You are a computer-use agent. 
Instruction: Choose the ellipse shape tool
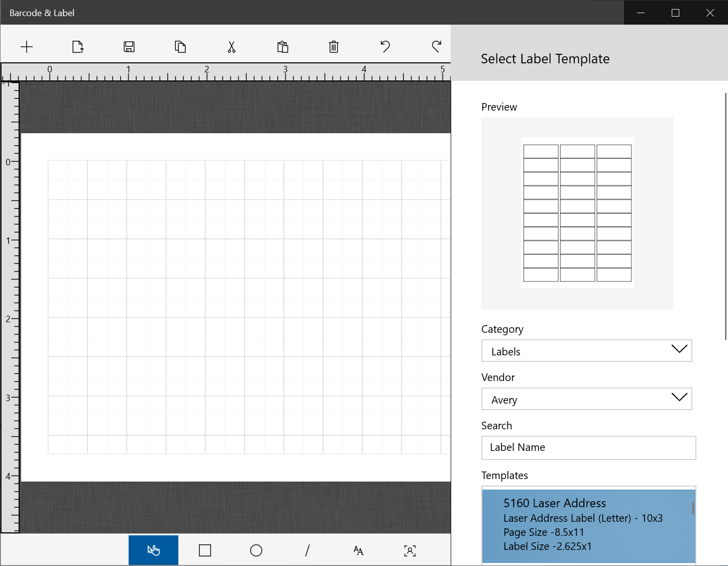click(256, 550)
